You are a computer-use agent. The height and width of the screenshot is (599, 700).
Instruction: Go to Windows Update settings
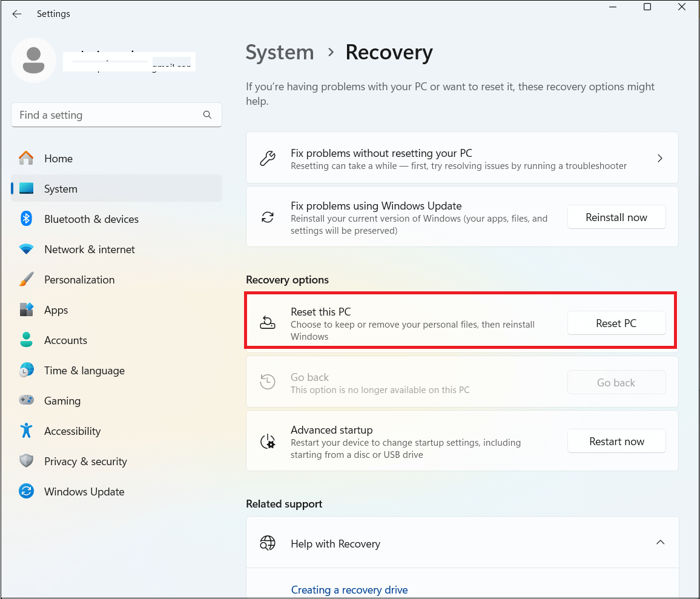click(116, 491)
